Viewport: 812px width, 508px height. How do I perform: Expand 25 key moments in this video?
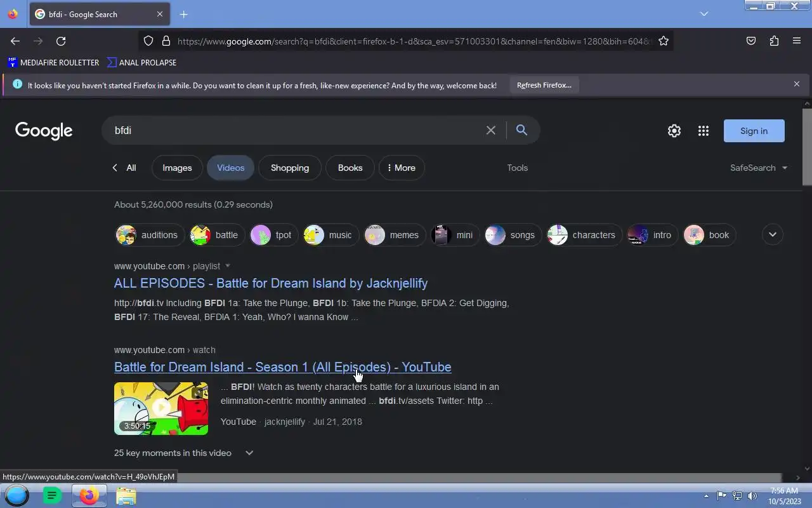click(x=184, y=453)
